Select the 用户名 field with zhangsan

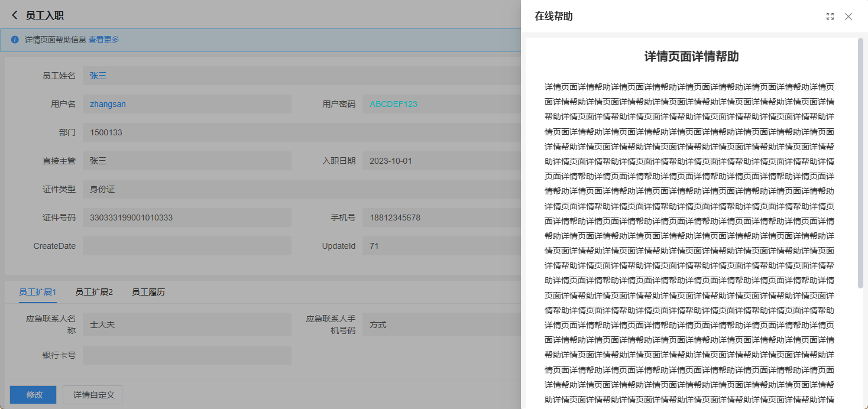pos(187,104)
